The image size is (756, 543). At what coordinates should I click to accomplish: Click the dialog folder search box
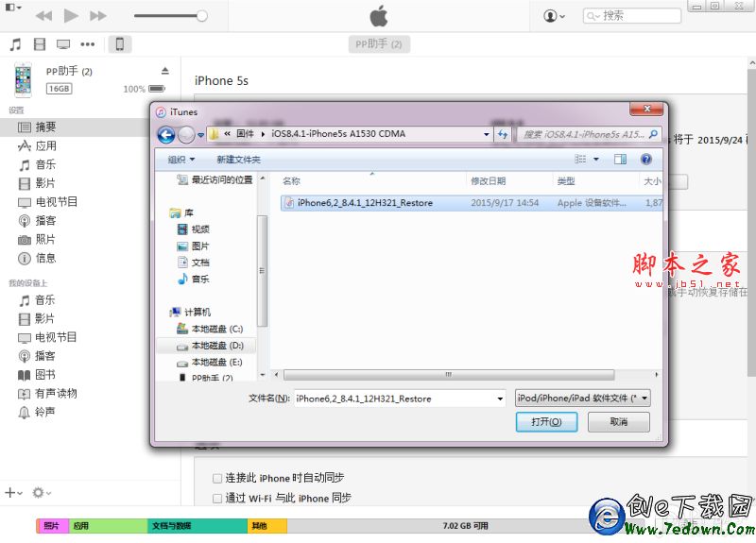(589, 134)
